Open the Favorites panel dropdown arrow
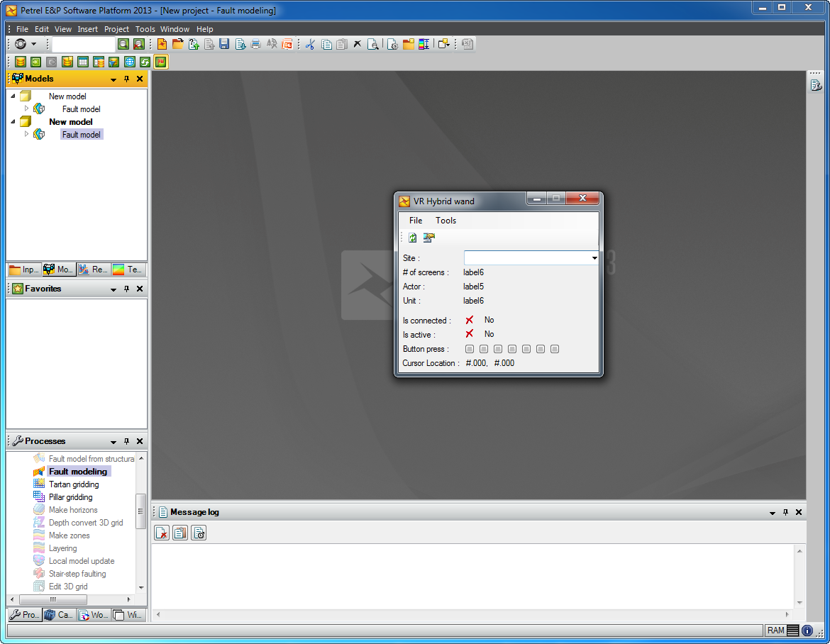Screen dimensions: 830x644 tap(114, 289)
